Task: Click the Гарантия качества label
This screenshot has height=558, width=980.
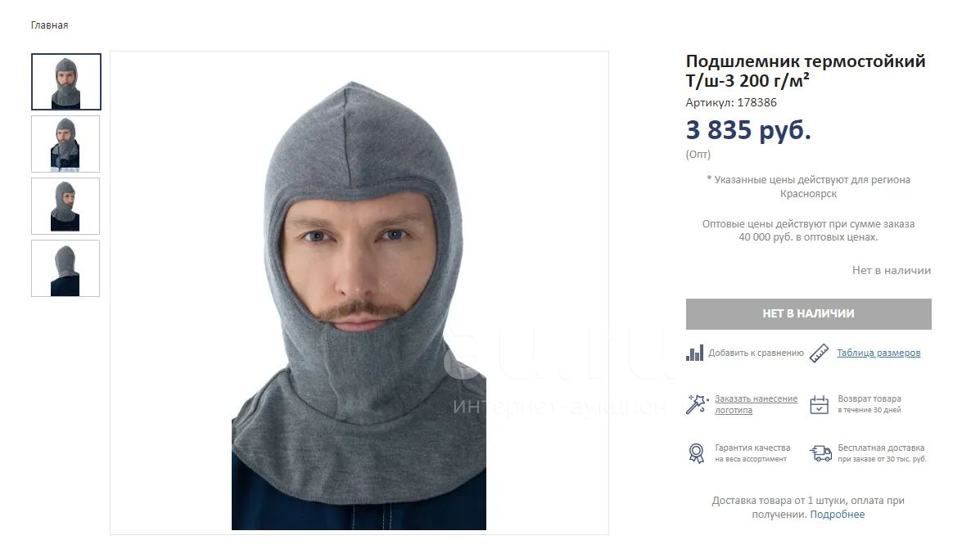Action: pos(752,448)
